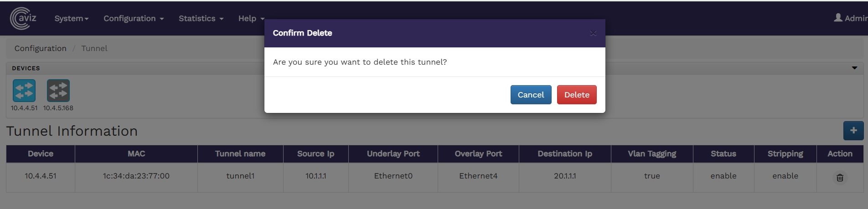The image size is (868, 209).
Task: Click the Tunnel name column header
Action: point(240,154)
